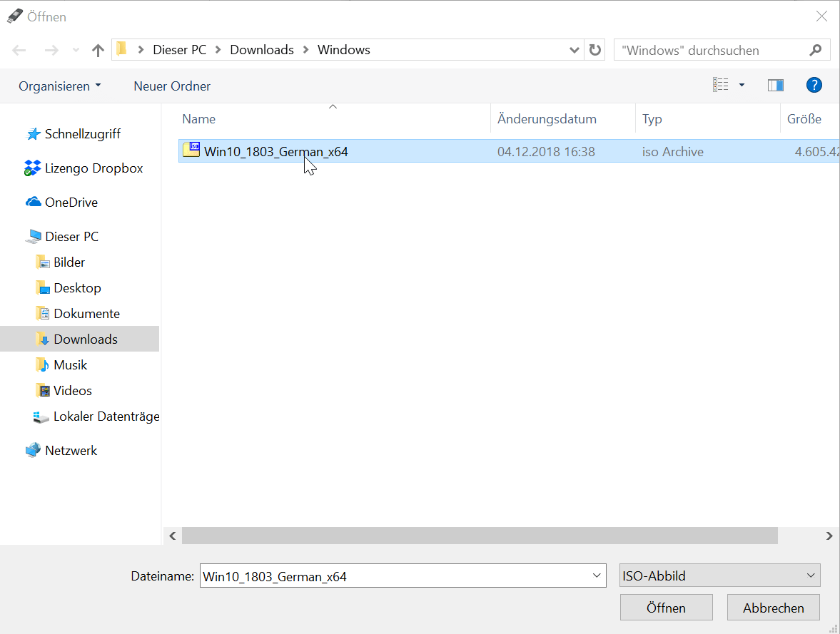Sort files by Änderungsdatum column
The height and width of the screenshot is (634, 840).
[x=547, y=119]
